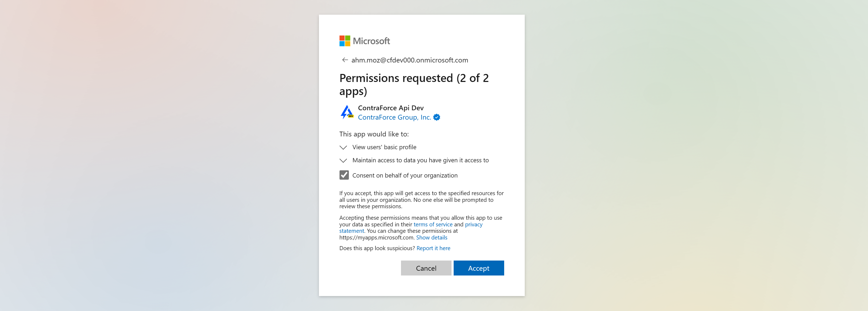Click the 'Consent on behalf of your organization' label
The width and height of the screenshot is (868, 311).
pyautogui.click(x=405, y=175)
